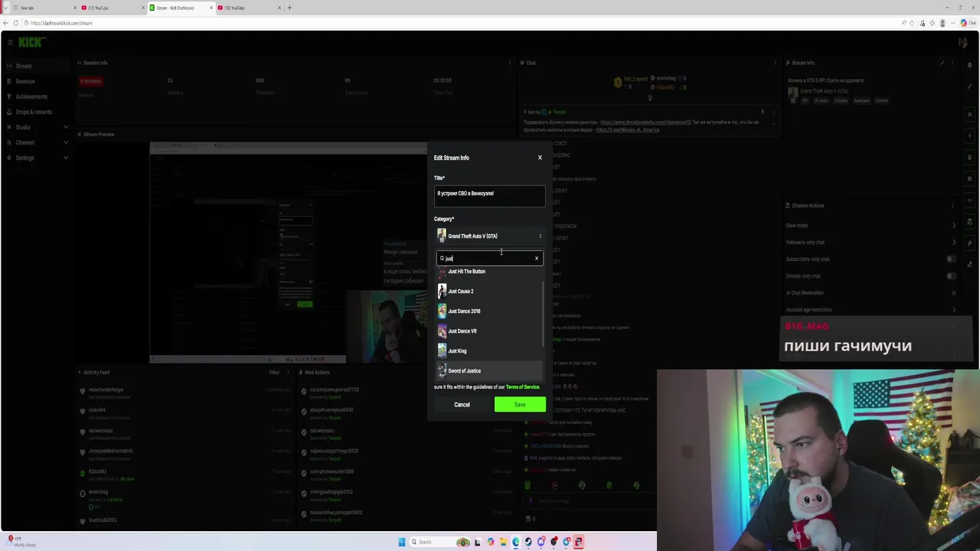Toggle Subscribers-only chat switch
980x551 pixels.
952,259
